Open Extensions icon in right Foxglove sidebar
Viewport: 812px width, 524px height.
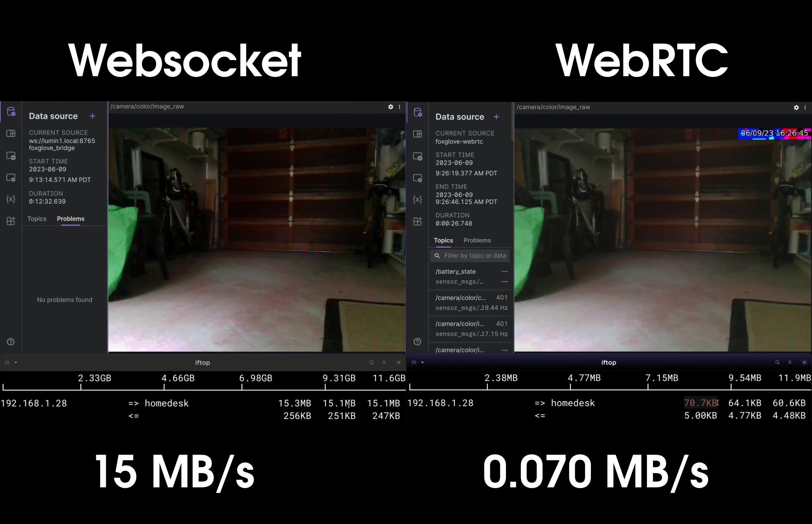(417, 221)
